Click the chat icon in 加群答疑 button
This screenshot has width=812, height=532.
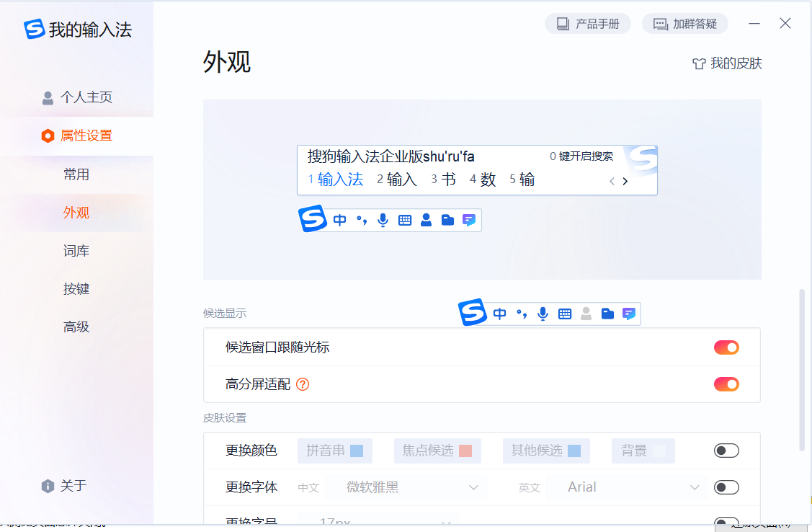click(x=660, y=24)
